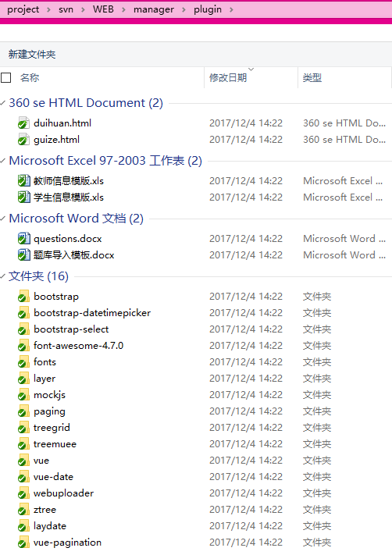Select the folder name vue-pagination
392x555 pixels.
(68, 543)
